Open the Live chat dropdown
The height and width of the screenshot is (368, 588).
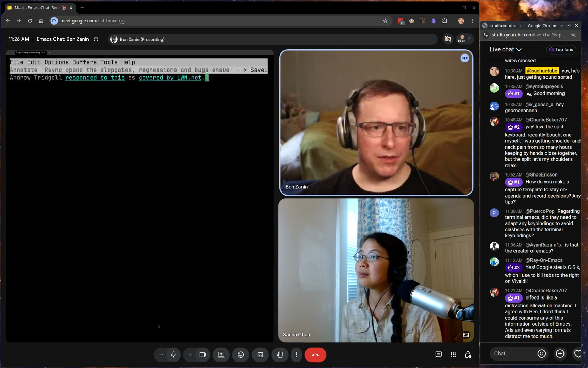tap(505, 49)
